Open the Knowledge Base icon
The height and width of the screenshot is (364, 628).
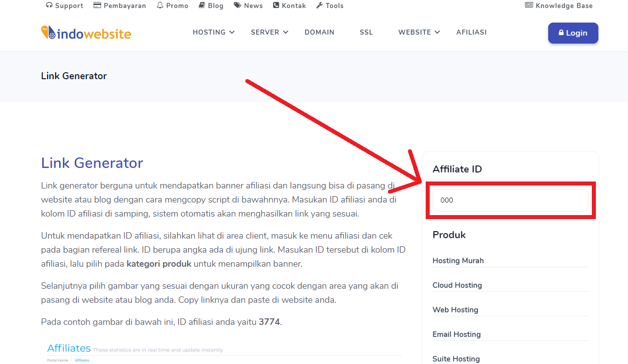coord(529,5)
